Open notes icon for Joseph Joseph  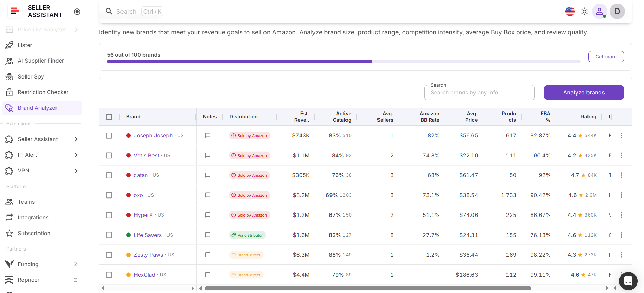click(208, 135)
